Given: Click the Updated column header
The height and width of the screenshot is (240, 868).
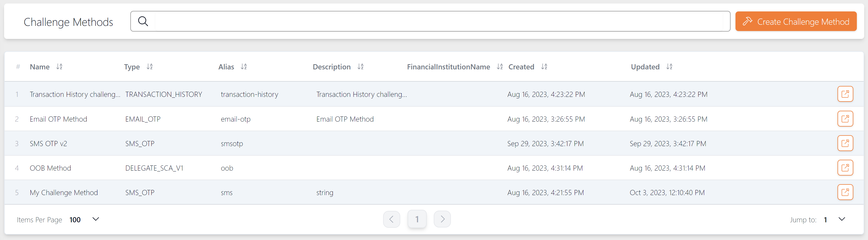Looking at the screenshot, I should click(x=645, y=67).
